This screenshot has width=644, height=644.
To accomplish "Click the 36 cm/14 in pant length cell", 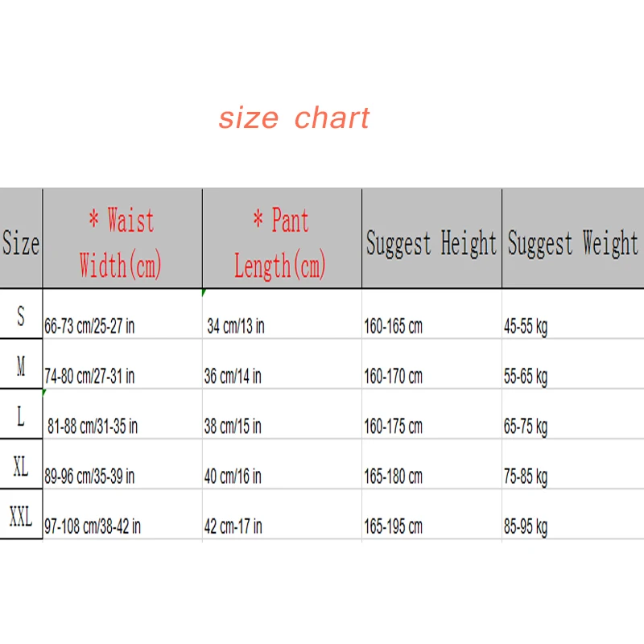I will 233,376.
